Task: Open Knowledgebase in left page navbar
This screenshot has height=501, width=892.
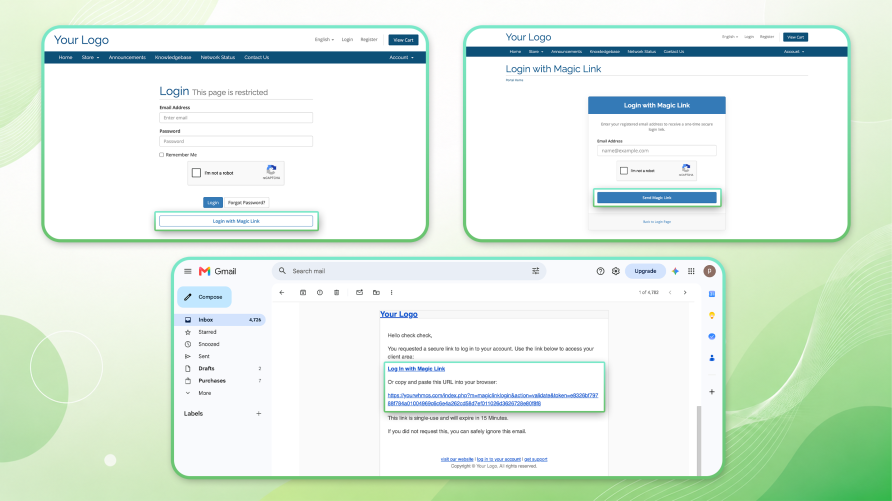Action: coord(173,57)
